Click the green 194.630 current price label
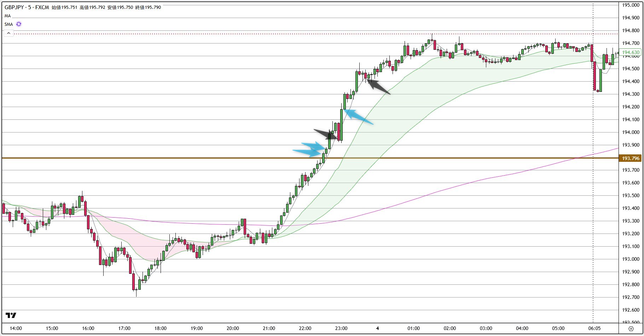 [631, 52]
